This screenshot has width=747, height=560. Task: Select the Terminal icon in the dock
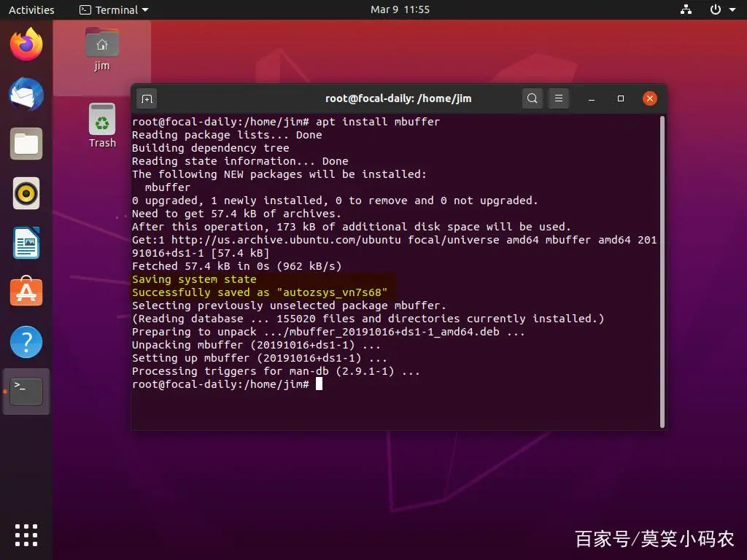click(26, 392)
